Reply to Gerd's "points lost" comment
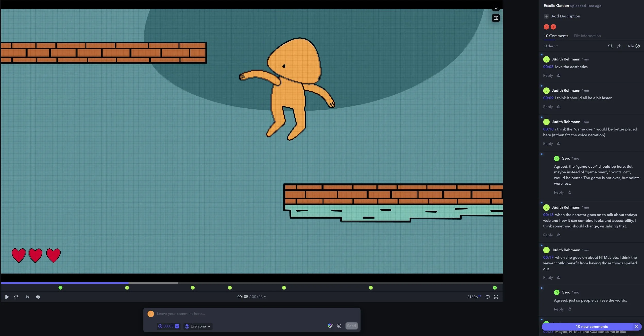The width and height of the screenshot is (644, 336). pos(558,192)
